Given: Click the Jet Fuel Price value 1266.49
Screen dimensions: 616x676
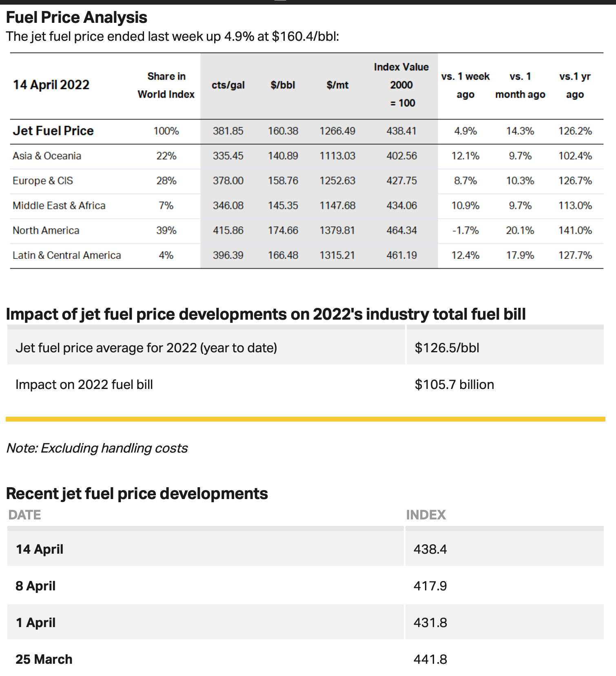Looking at the screenshot, I should tap(337, 131).
